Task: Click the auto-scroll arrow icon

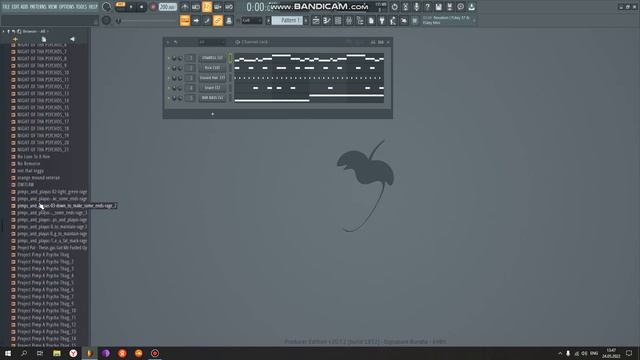Action: point(196,20)
